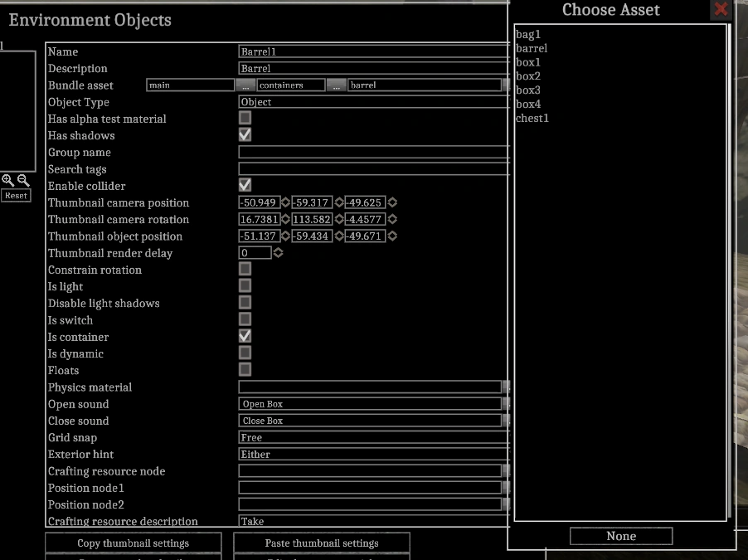Check the Floats checkbox

pos(245,369)
